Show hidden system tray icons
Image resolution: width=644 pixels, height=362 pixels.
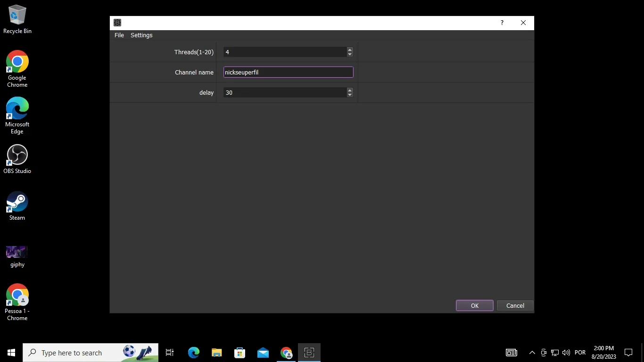(532, 353)
